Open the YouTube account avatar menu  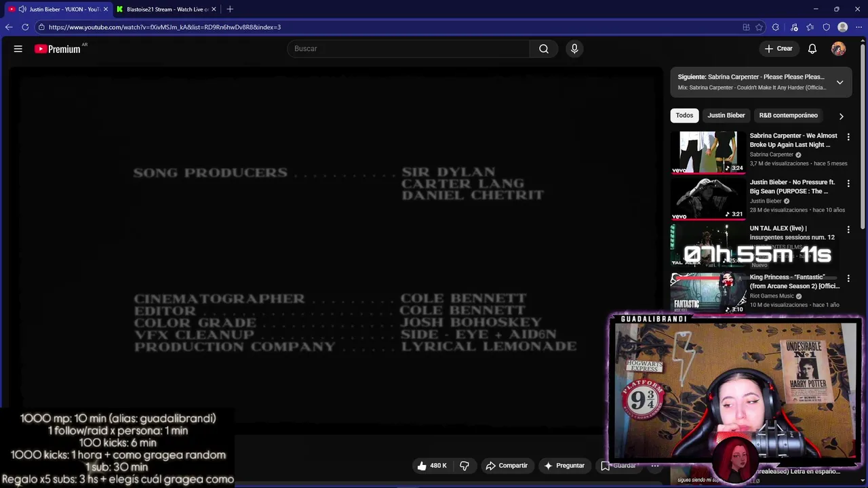pyautogui.click(x=839, y=49)
